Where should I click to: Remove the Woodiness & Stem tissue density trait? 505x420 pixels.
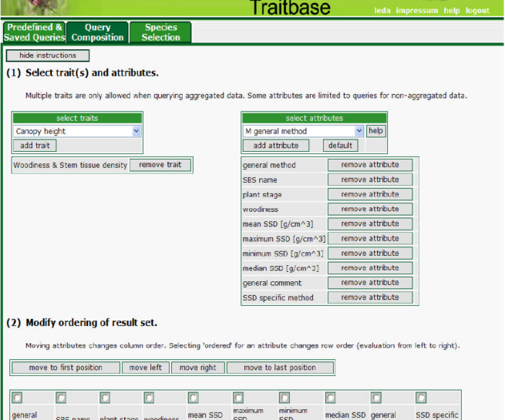[160, 165]
